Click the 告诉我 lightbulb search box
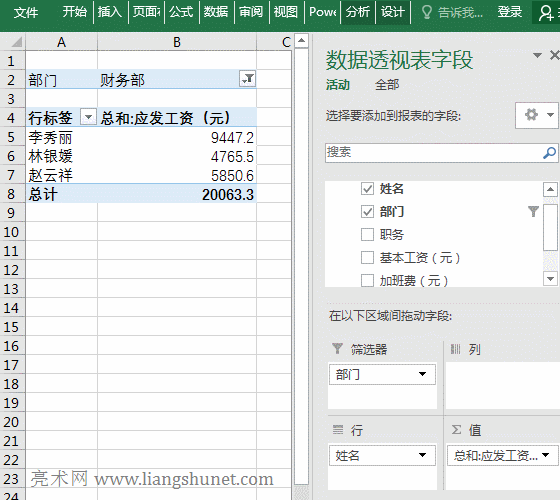The height and width of the screenshot is (500, 560). 452,12
